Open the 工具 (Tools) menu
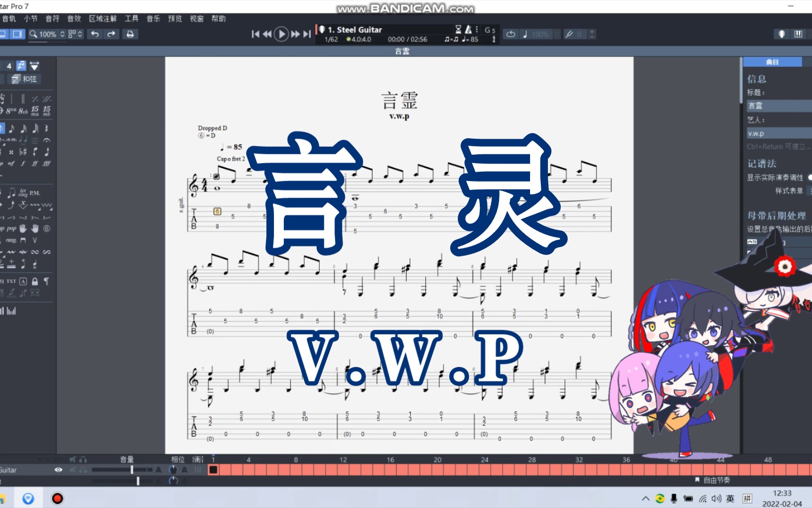This screenshot has height=508, width=812. click(x=132, y=18)
